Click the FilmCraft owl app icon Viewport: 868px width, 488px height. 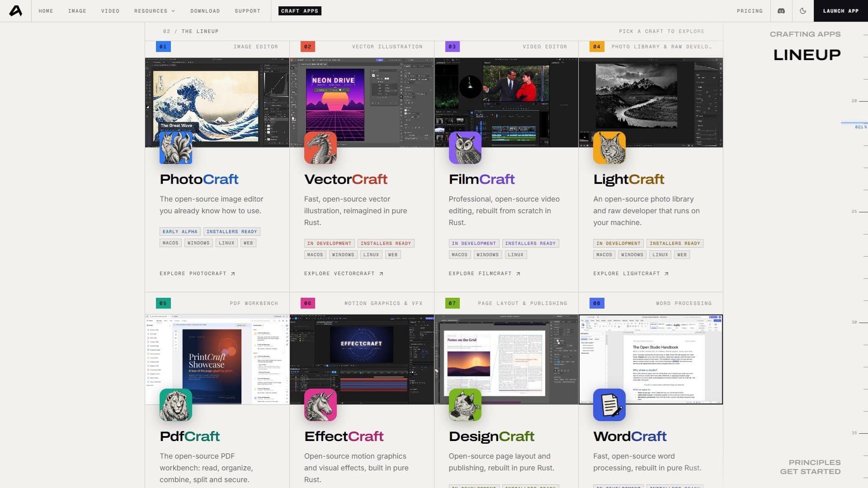pos(465,148)
